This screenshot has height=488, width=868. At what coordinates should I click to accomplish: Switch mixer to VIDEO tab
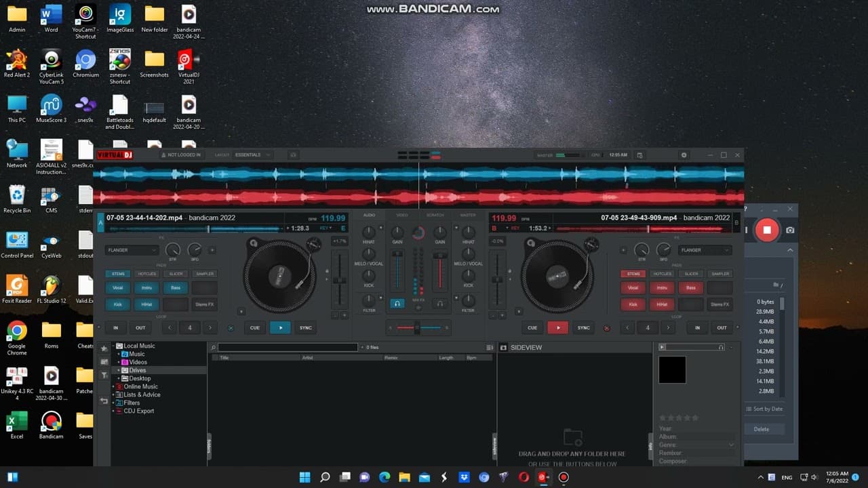coord(402,215)
